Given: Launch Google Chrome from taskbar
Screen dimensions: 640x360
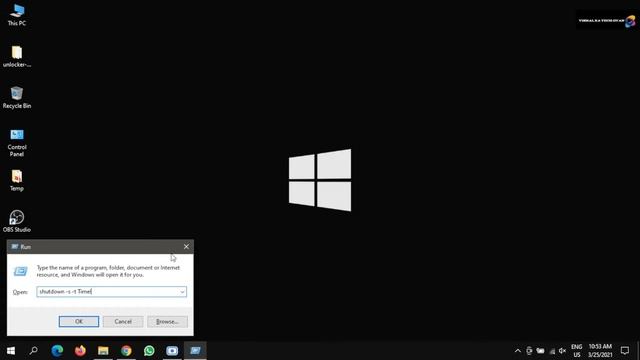Looking at the screenshot, I should click(126, 351).
